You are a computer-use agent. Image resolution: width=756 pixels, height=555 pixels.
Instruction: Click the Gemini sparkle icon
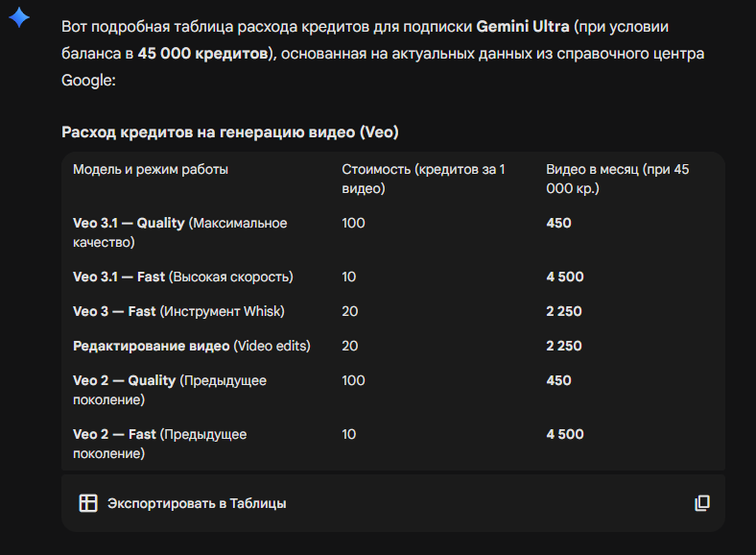(x=18, y=19)
